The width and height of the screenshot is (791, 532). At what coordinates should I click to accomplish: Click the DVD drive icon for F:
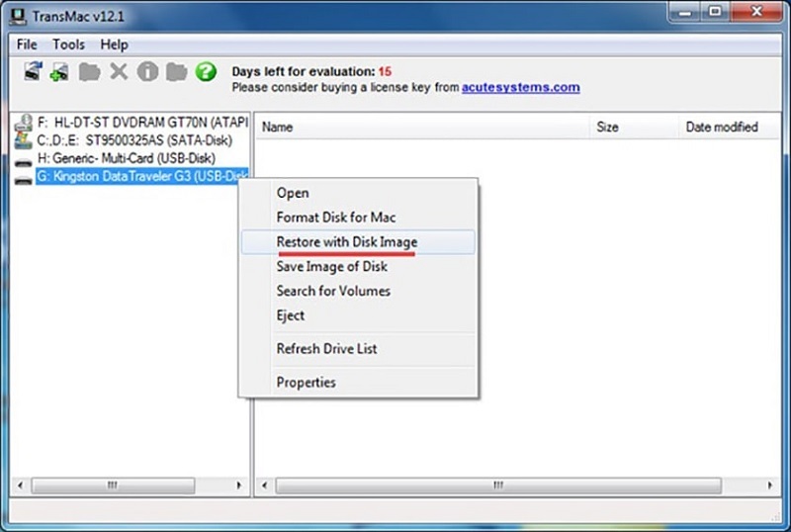24,125
